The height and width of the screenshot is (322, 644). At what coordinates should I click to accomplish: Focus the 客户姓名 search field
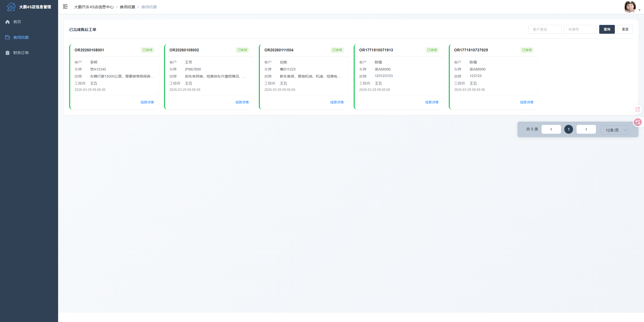click(x=545, y=29)
